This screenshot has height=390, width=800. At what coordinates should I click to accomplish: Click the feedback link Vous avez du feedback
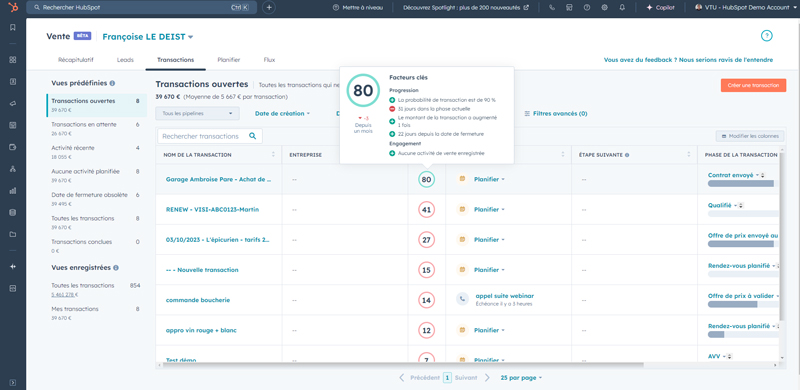(688, 60)
